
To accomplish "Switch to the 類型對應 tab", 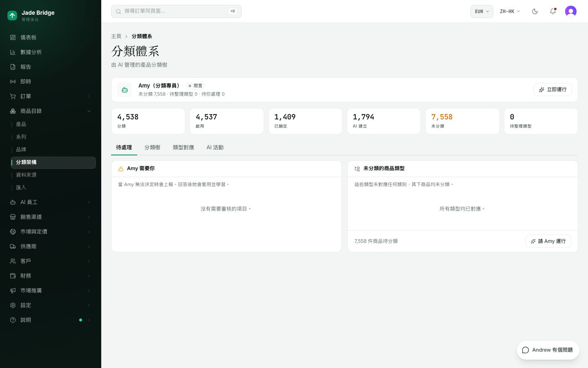I will [x=183, y=148].
